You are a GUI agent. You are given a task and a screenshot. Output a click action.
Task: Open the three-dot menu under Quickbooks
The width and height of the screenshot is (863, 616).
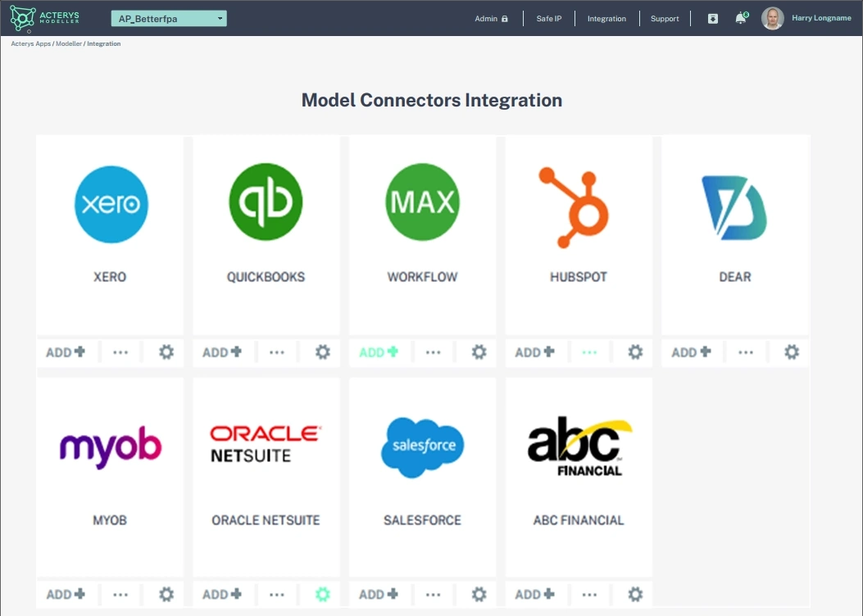277,352
